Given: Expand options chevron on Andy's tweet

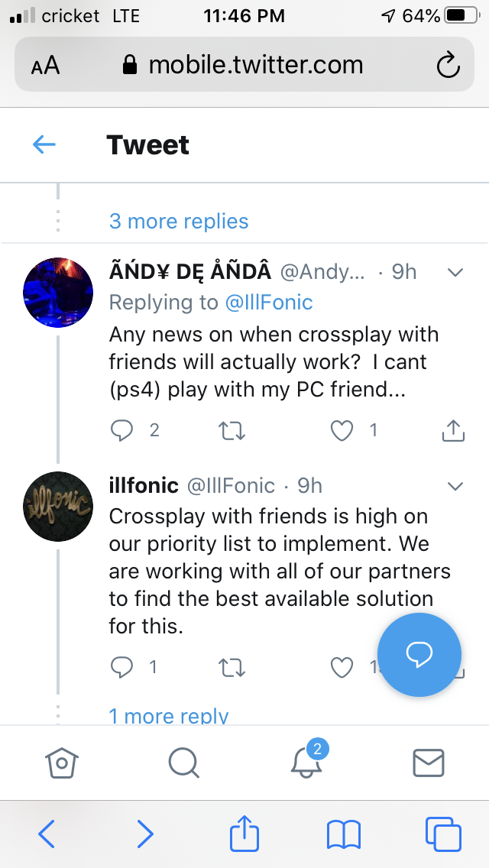Looking at the screenshot, I should (455, 272).
